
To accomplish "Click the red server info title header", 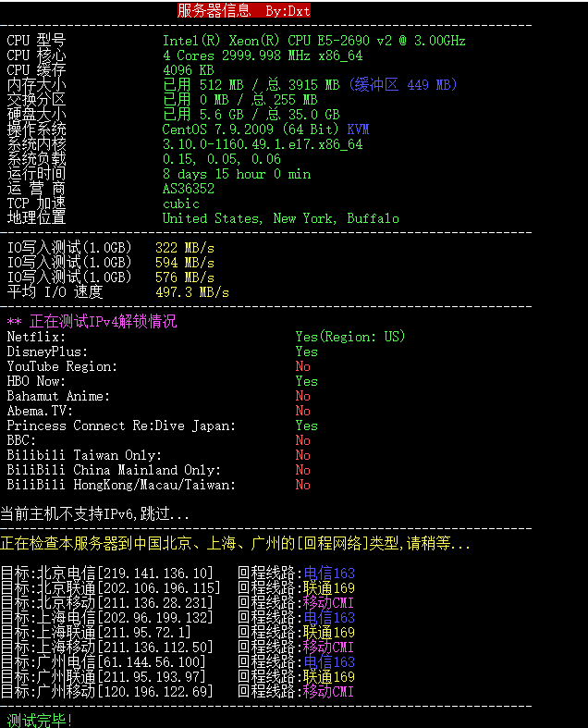I will pos(244,11).
